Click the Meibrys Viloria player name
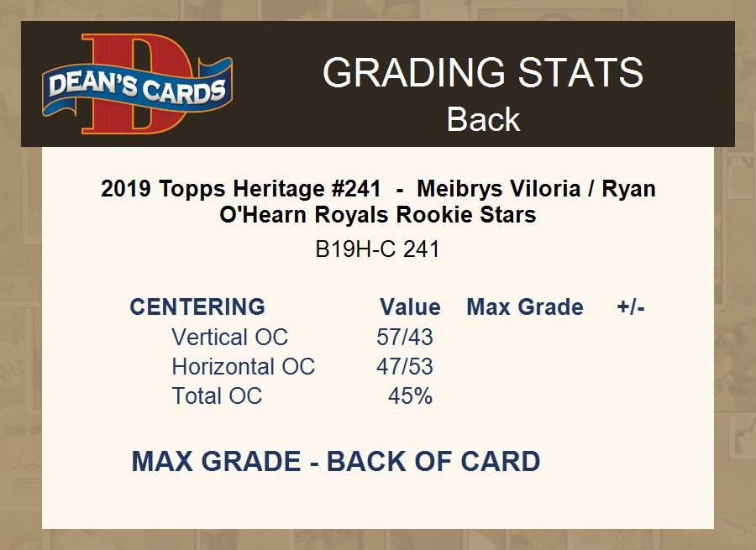 (498, 188)
